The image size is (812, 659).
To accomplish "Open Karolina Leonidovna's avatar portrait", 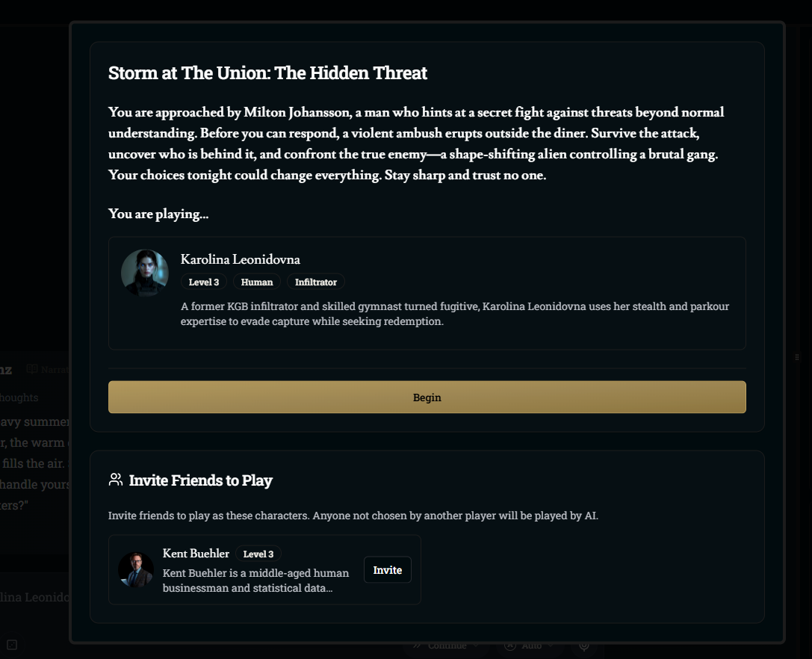I will coord(144,273).
